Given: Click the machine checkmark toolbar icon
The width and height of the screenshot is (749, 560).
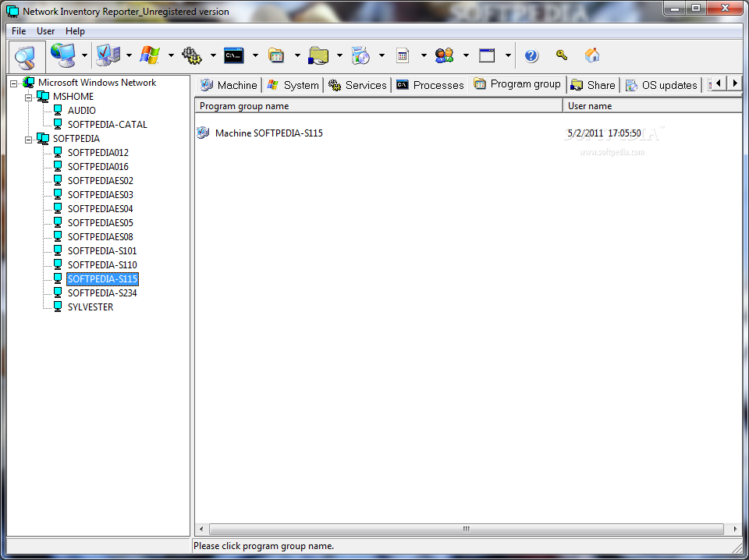Looking at the screenshot, I should point(108,55).
